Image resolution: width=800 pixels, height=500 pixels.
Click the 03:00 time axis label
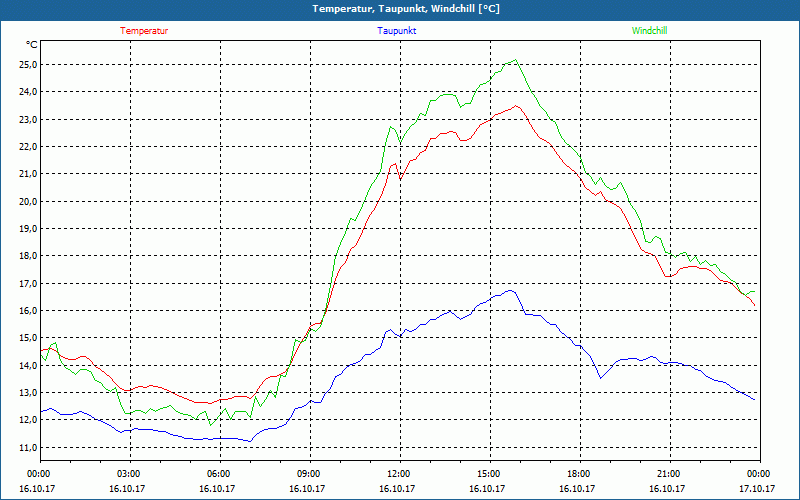pos(130,474)
